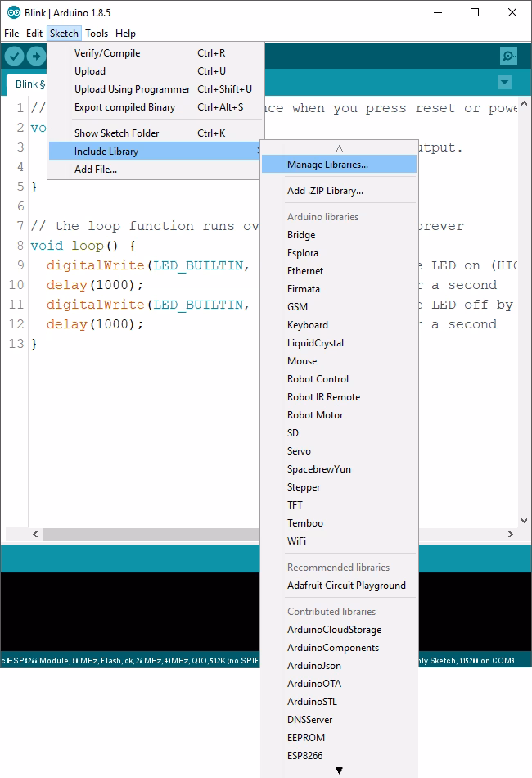Include the WiFi library
Image resolution: width=532 pixels, height=778 pixels.
pyautogui.click(x=339, y=541)
